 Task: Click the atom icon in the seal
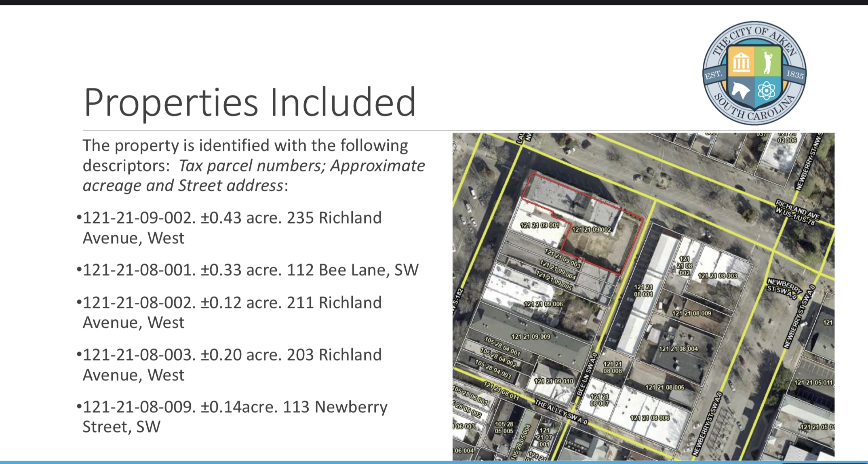(766, 91)
